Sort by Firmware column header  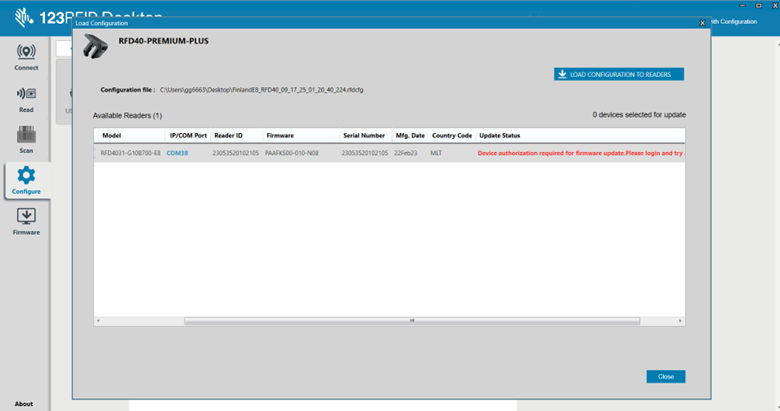[280, 135]
